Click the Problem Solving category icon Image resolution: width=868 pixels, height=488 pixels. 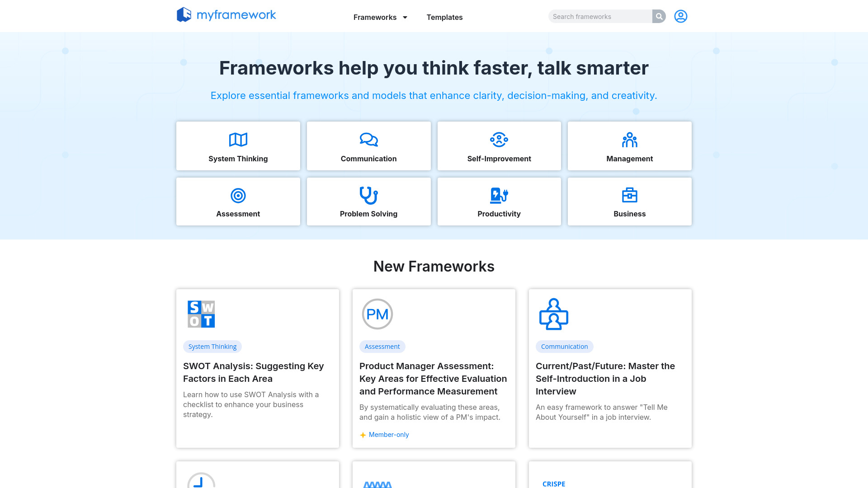click(368, 195)
